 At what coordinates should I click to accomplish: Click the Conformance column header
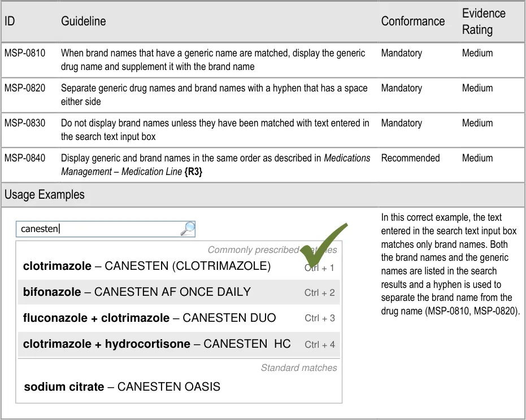[412, 21]
